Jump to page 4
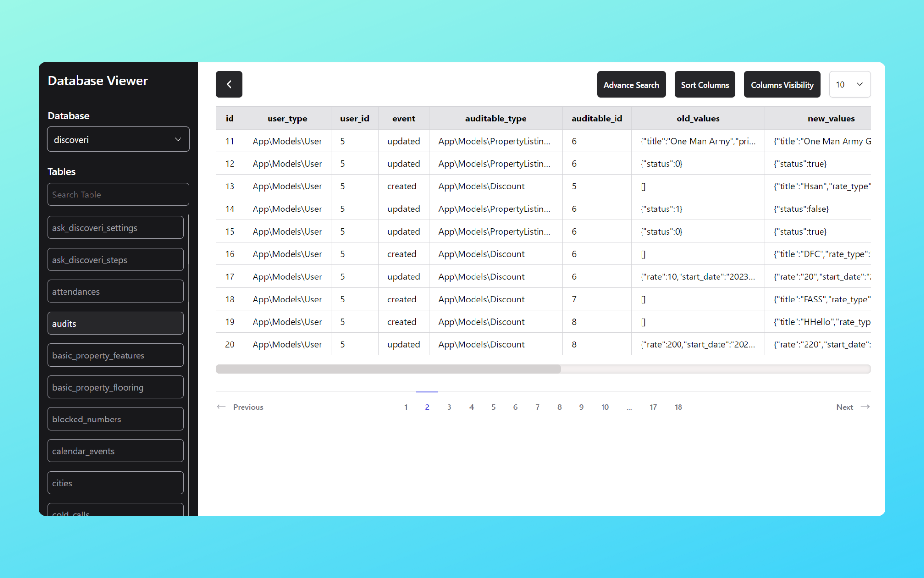The width and height of the screenshot is (924, 578). [471, 407]
